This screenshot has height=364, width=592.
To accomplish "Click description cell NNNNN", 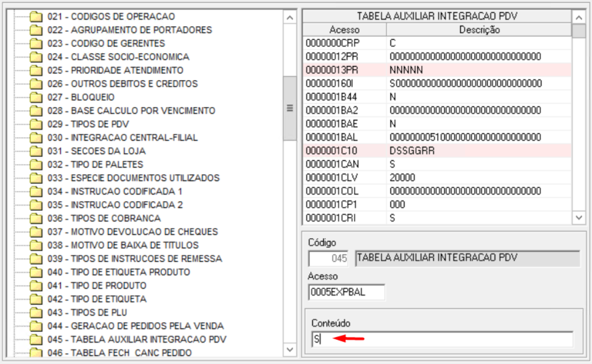I will (479, 70).
